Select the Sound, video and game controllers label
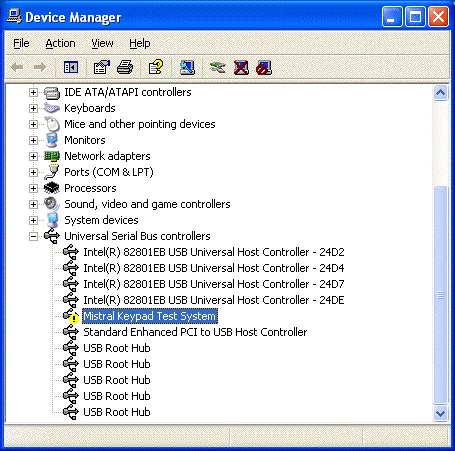 point(147,204)
